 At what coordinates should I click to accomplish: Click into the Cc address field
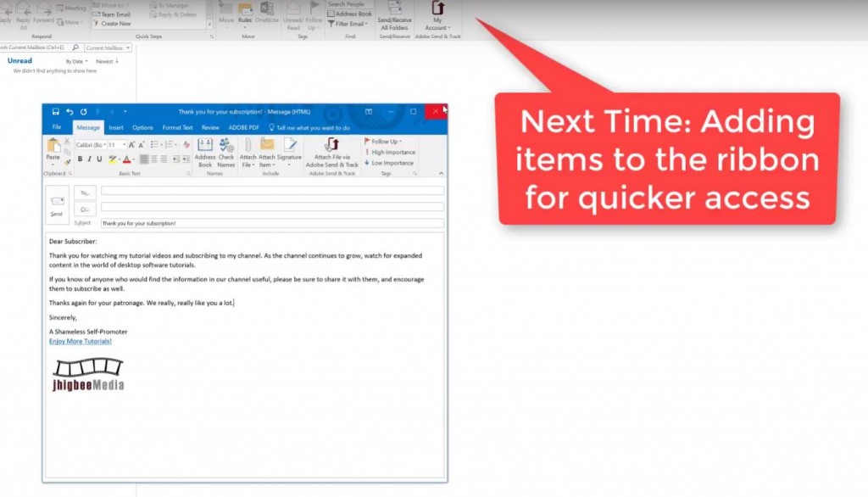pyautogui.click(x=272, y=207)
